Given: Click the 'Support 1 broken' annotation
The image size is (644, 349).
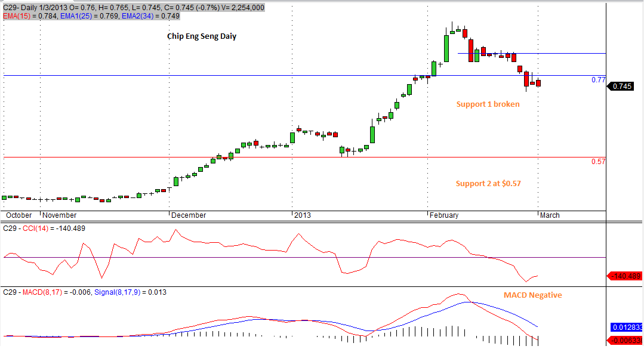Looking at the screenshot, I should click(x=488, y=104).
